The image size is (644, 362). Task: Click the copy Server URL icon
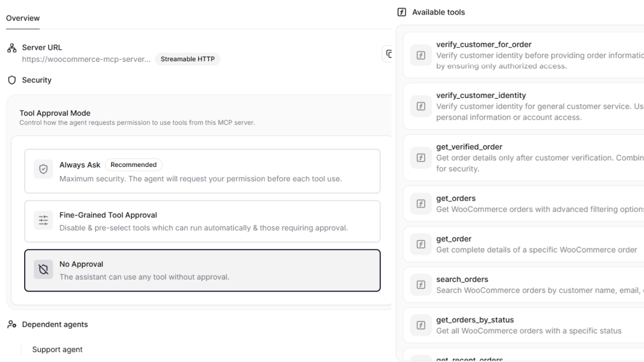click(388, 54)
